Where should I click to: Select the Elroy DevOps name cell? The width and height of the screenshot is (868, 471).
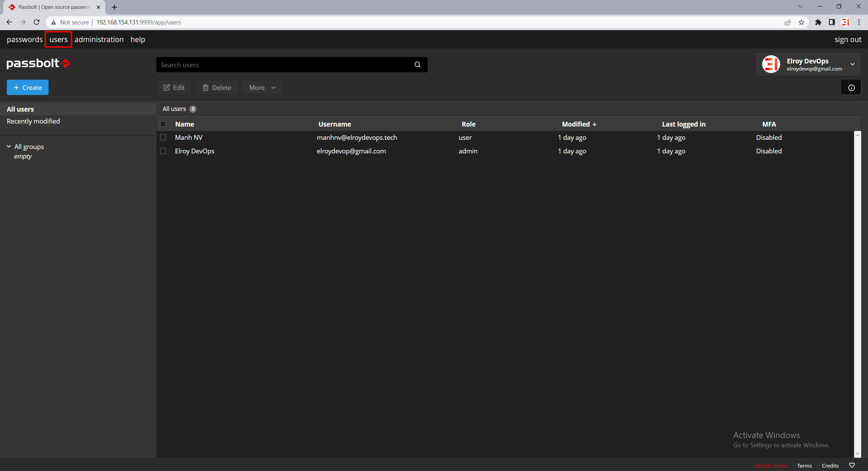click(x=194, y=151)
